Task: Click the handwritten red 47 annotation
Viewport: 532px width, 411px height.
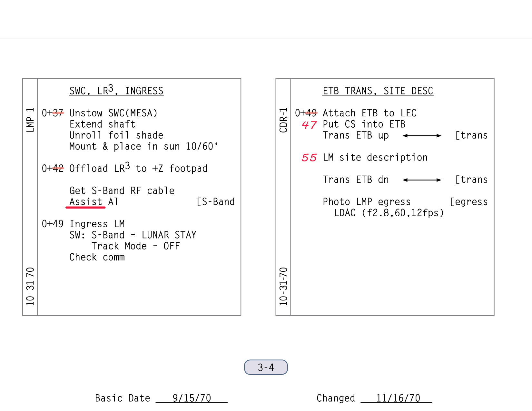Action: (x=309, y=125)
